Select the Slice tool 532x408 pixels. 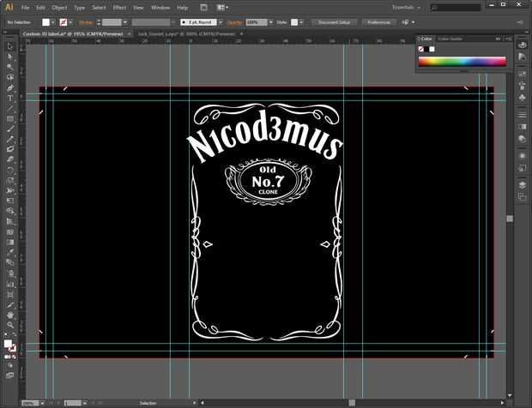click(x=10, y=305)
